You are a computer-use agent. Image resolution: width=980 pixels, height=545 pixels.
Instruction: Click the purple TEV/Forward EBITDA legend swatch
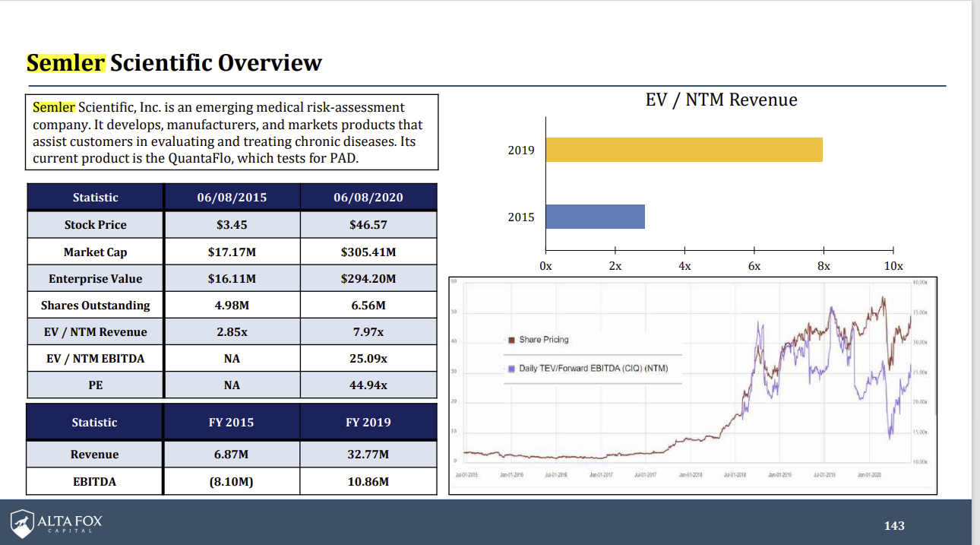pos(512,369)
